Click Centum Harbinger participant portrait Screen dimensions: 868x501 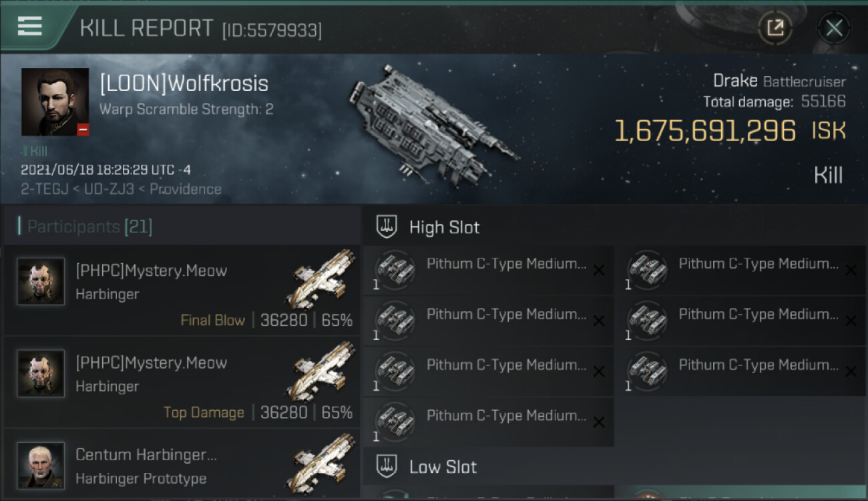[x=41, y=465]
